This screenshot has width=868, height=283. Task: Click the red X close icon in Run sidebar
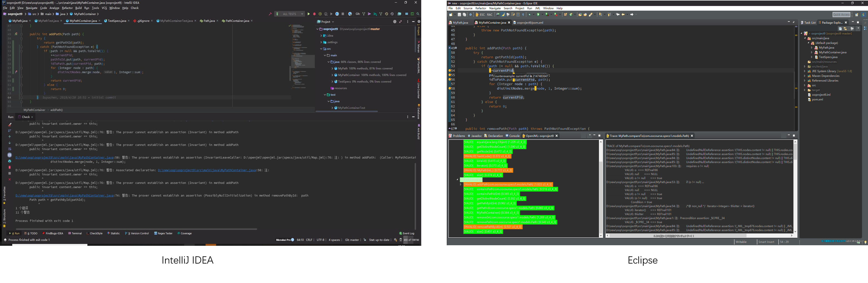9,179
